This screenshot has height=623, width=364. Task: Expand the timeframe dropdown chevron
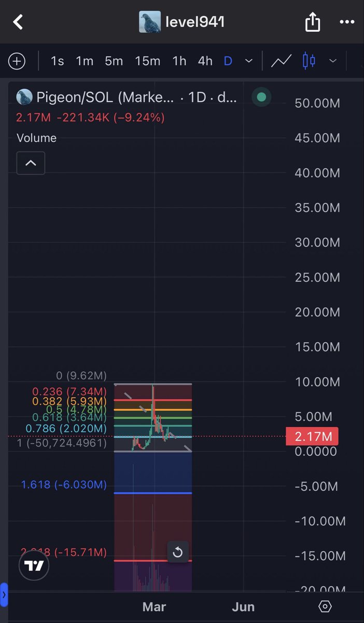point(249,61)
